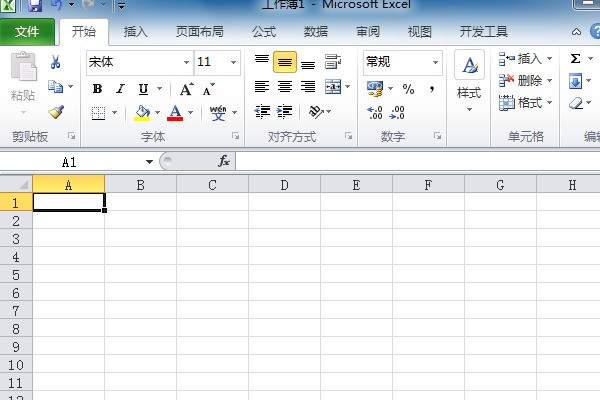Viewport: 600px width, 400px height.
Task: Click the Insert Function fx button
Action: coord(224,161)
